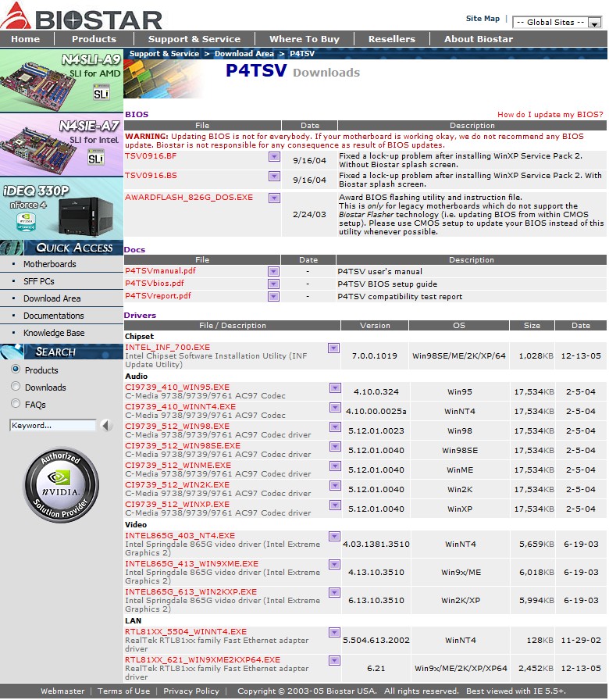Click the P4TSV breadcrumb link
The width and height of the screenshot is (609, 700).
pyautogui.click(x=302, y=54)
